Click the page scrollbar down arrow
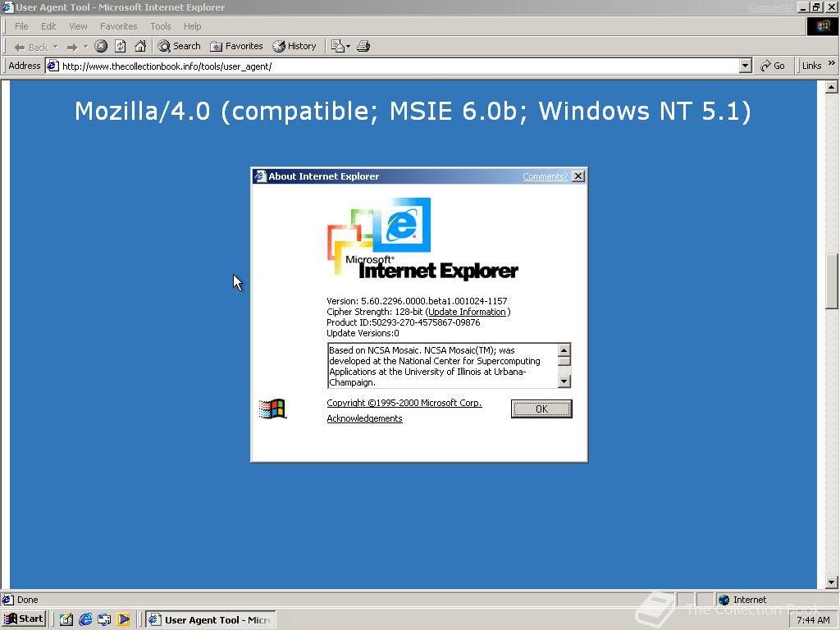The image size is (840, 630). [832, 582]
